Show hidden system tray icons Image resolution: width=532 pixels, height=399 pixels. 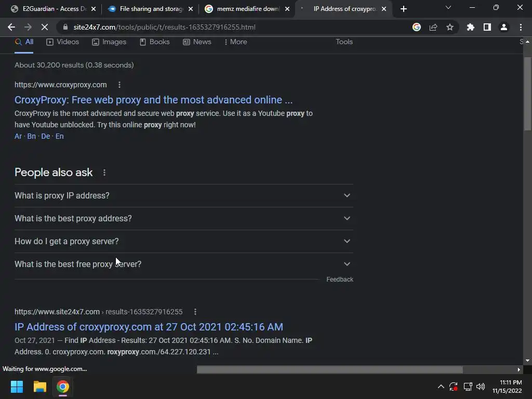[441, 387]
